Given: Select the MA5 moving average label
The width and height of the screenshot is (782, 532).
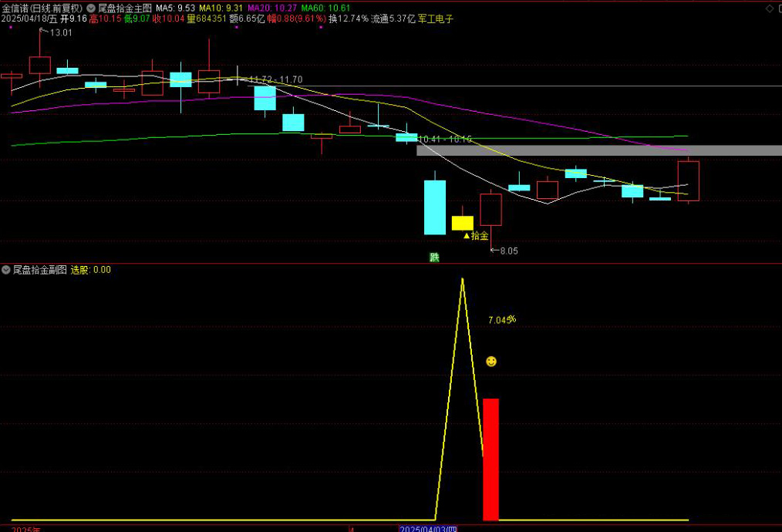Looking at the screenshot, I should point(176,8).
